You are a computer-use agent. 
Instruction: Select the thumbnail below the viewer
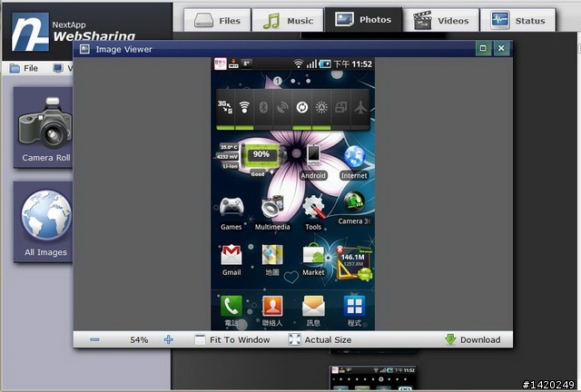(x=373, y=377)
